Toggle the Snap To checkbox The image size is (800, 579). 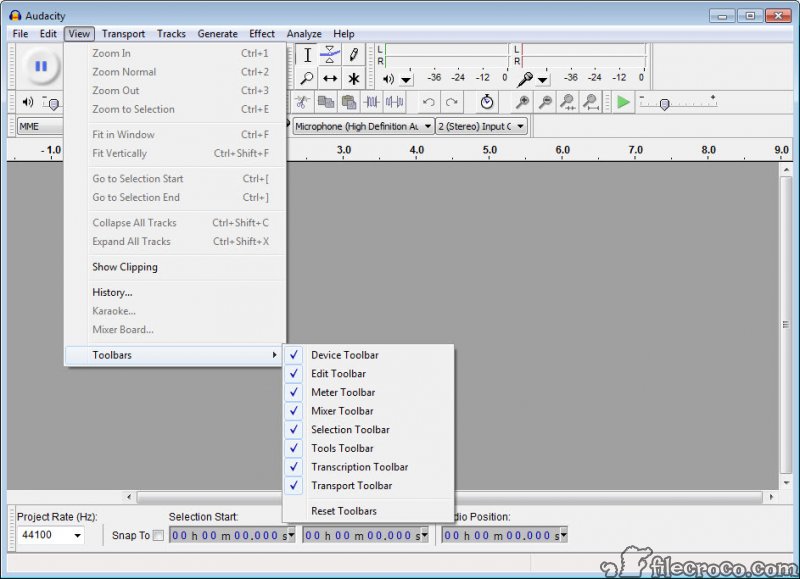pyautogui.click(x=158, y=535)
